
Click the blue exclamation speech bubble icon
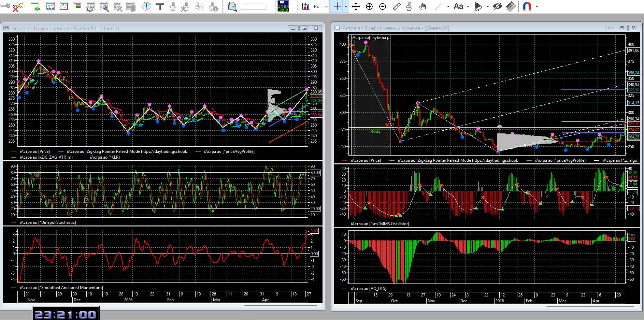click(146, 6)
